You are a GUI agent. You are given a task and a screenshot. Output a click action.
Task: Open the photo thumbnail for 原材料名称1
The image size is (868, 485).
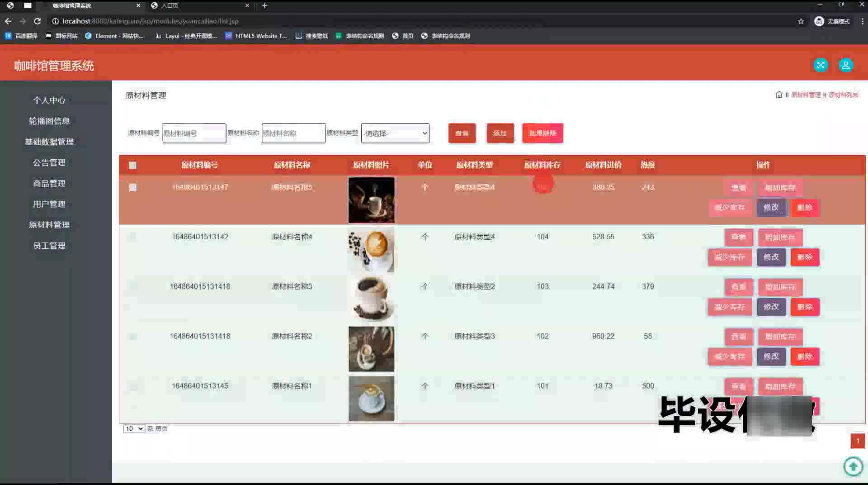coord(371,399)
